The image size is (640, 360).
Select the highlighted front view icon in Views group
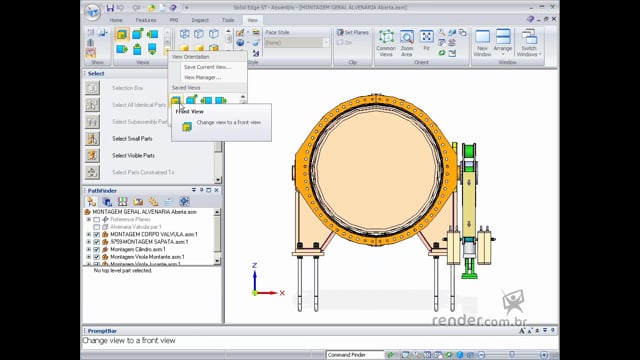[122, 34]
